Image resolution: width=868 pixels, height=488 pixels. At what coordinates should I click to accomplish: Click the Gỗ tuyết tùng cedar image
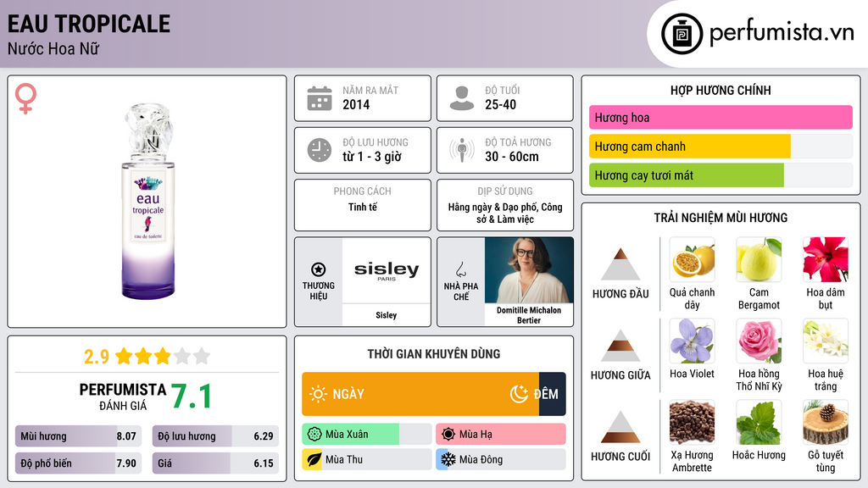click(x=826, y=422)
